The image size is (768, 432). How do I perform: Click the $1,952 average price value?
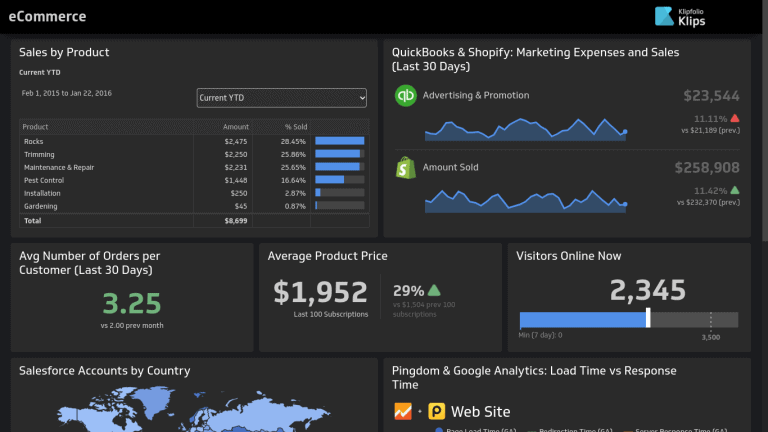321,291
